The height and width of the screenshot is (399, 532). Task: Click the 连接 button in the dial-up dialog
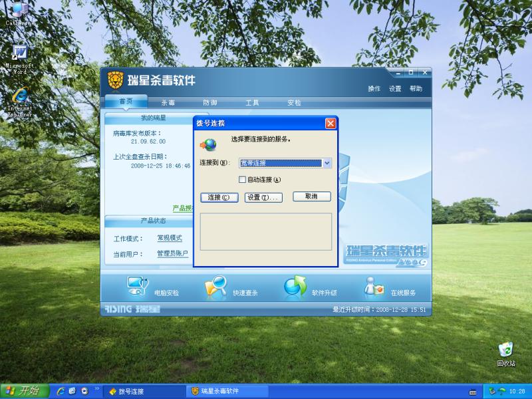219,198
